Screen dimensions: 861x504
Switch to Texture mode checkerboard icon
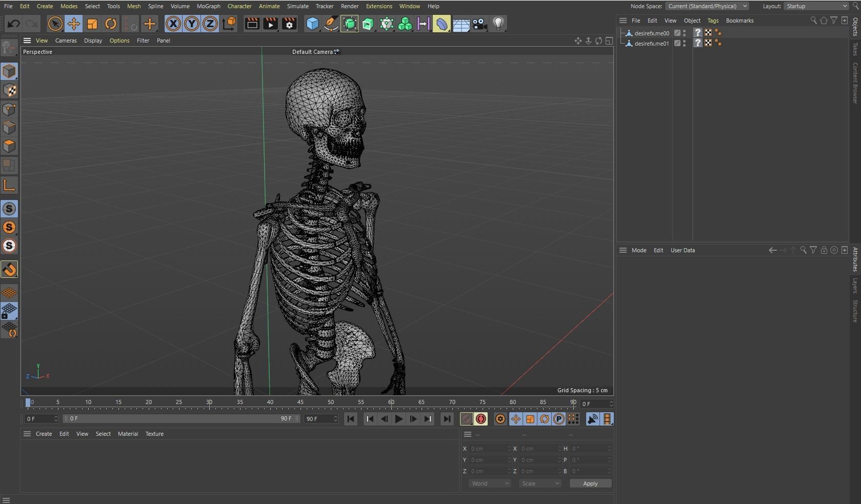tap(9, 90)
